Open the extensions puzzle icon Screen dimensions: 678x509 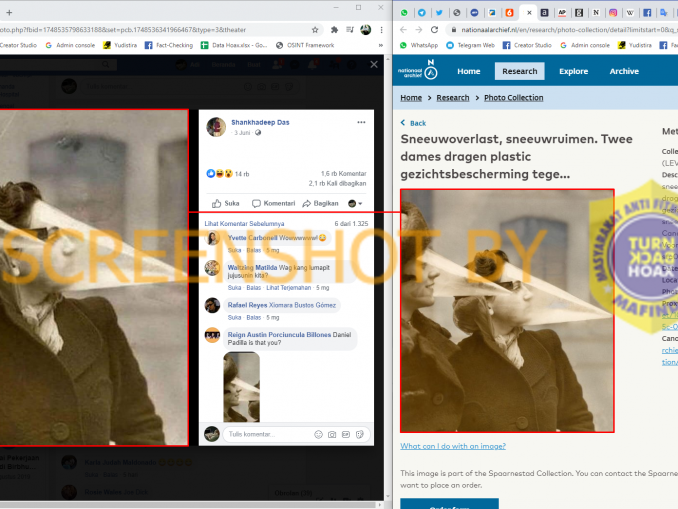[x=334, y=30]
